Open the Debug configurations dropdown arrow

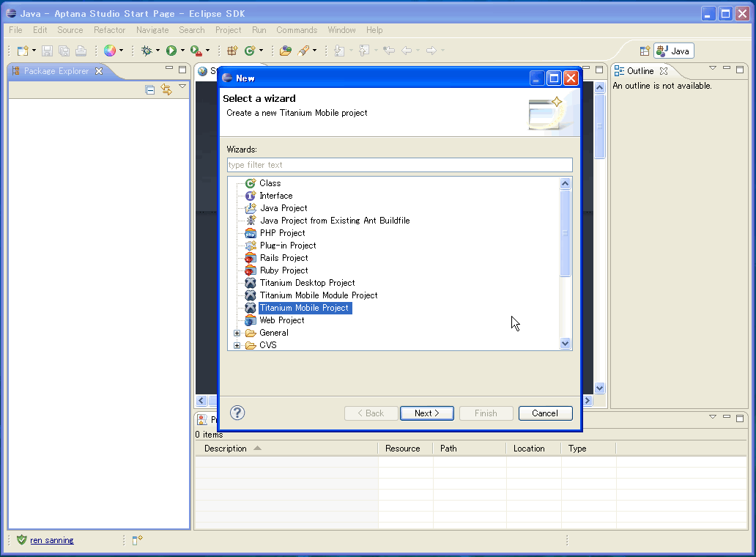[157, 51]
